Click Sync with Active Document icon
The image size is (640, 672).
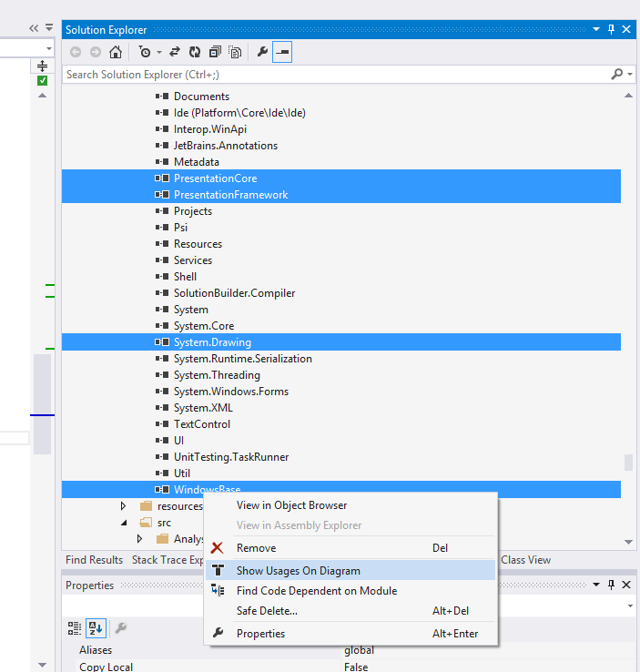[x=175, y=52]
